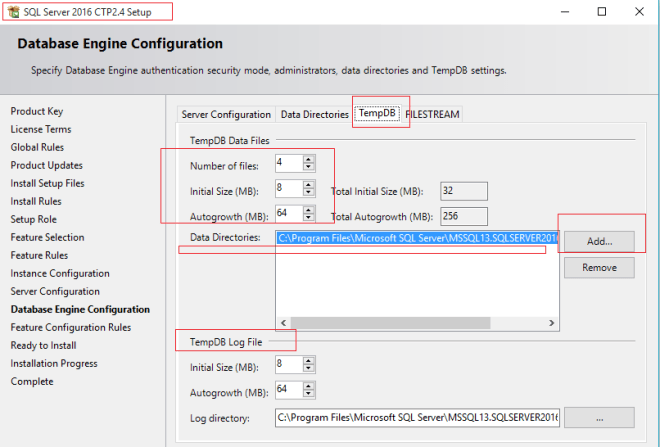Click the data directories right scroll arrow
The image size is (660, 447).
[x=551, y=323]
